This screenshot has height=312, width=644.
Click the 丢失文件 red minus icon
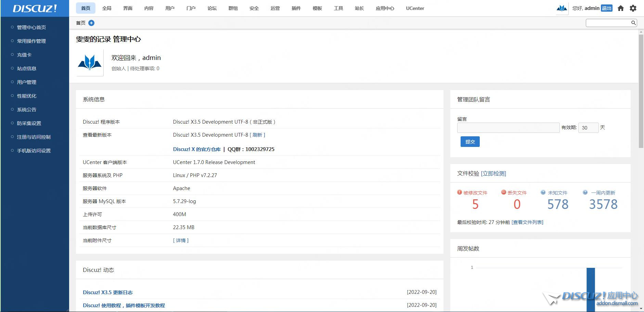(x=504, y=192)
